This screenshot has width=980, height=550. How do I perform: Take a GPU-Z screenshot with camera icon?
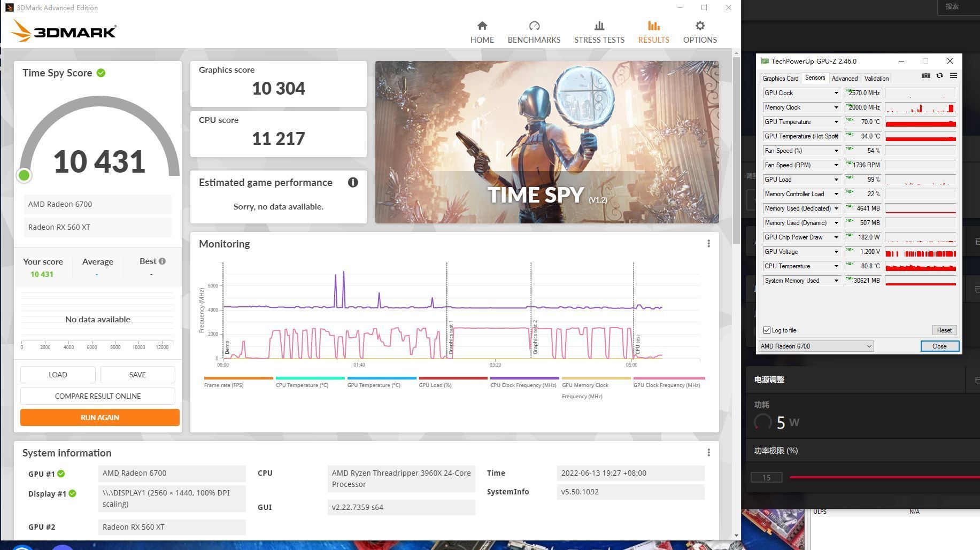(x=925, y=76)
